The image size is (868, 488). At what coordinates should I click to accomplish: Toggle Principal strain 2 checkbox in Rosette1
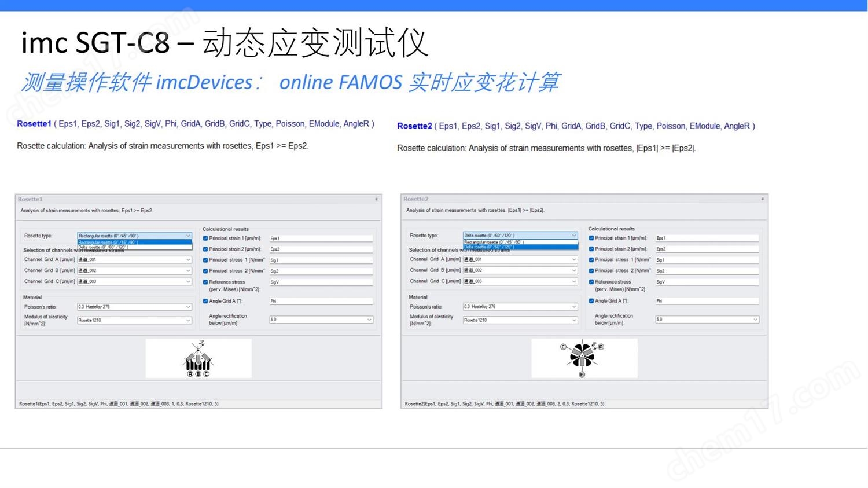click(x=205, y=249)
